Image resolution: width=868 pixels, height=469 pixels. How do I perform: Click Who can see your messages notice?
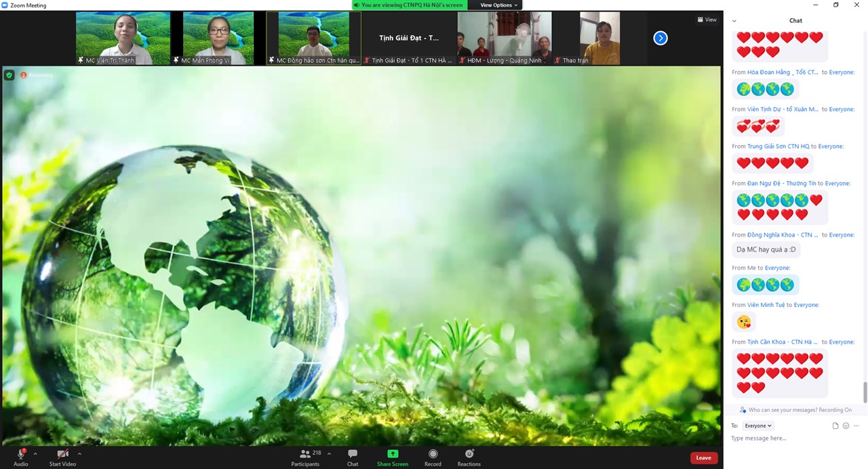(795, 410)
